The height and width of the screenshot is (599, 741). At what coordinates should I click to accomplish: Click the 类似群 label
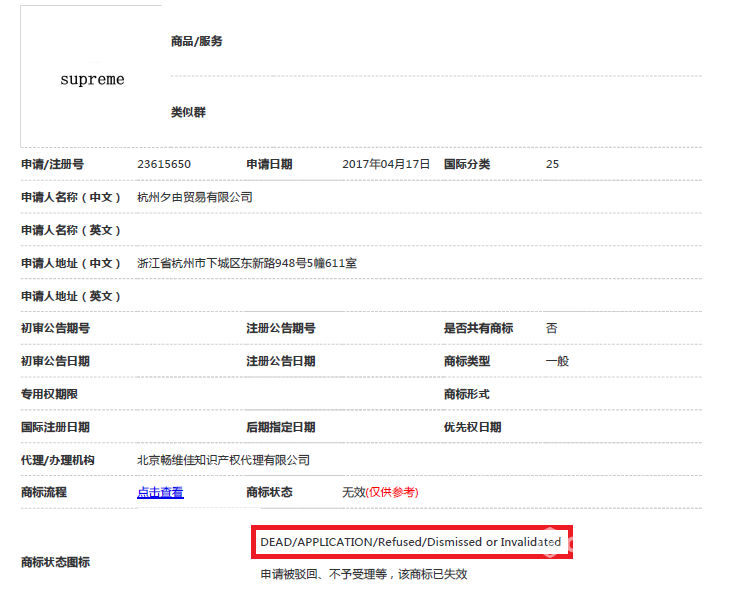point(188,112)
